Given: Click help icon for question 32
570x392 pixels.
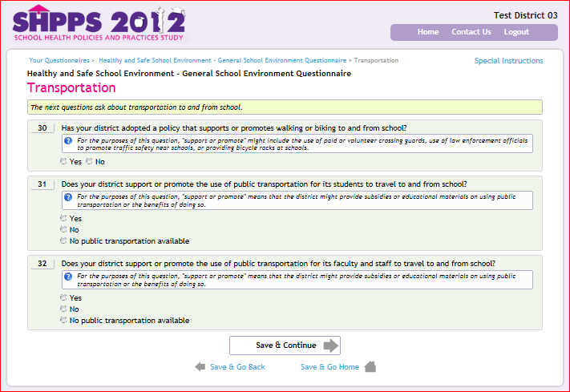Looking at the screenshot, I should click(x=68, y=276).
